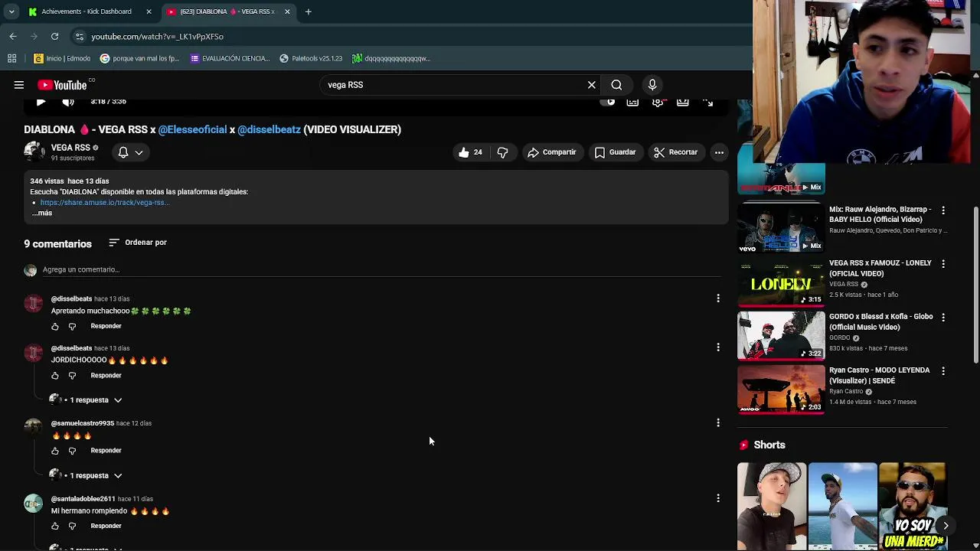Open LONELY video thumbnail
Screen dimensions: 980x551
[x=781, y=282]
